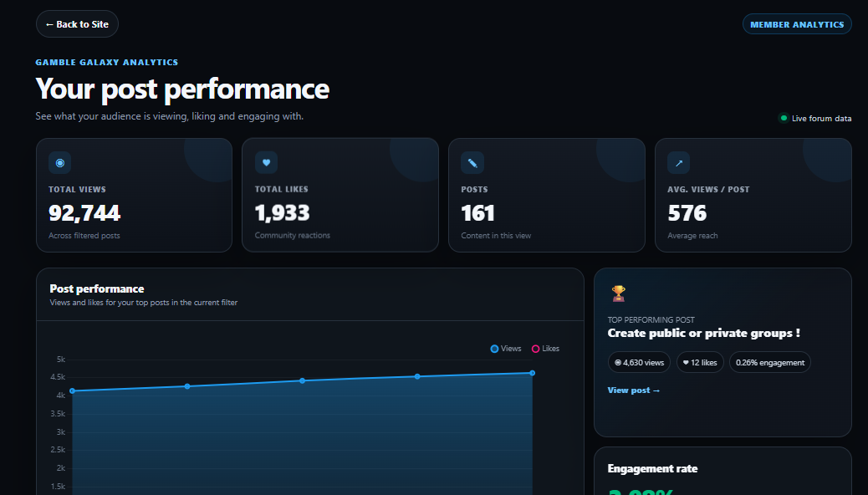The width and height of the screenshot is (868, 495).
Task: Select the 1,933 total likes value
Action: [x=283, y=213]
